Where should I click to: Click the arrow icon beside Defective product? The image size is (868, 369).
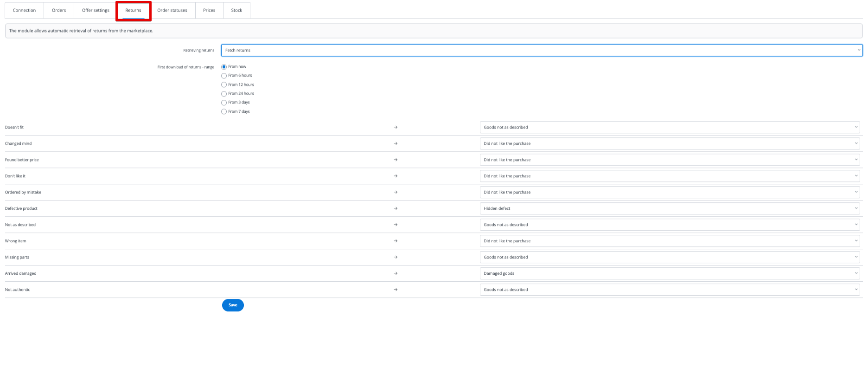tap(396, 208)
